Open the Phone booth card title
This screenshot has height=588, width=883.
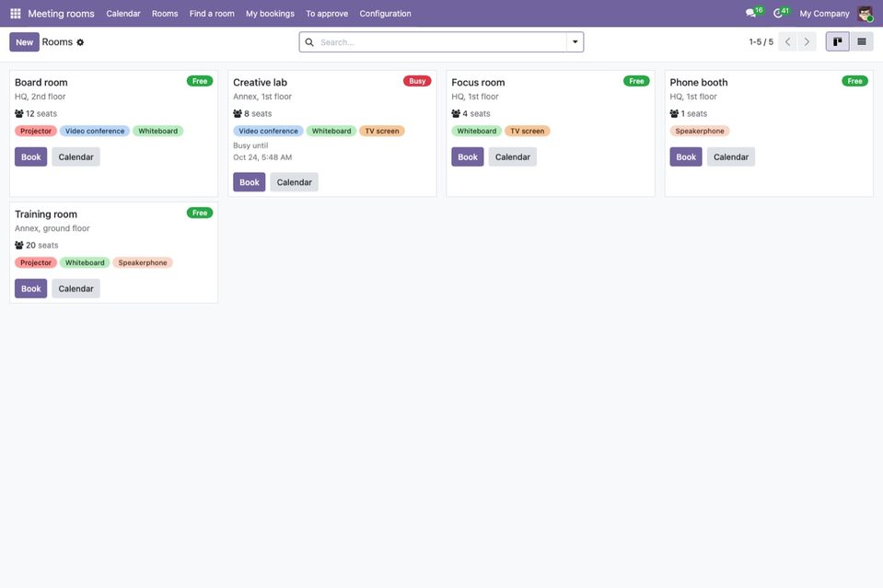(699, 83)
